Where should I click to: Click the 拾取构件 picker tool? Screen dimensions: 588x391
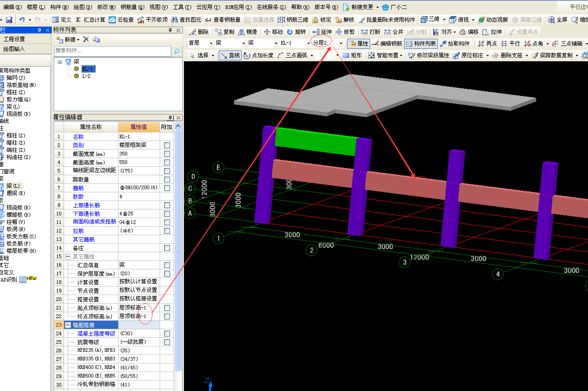[x=455, y=44]
